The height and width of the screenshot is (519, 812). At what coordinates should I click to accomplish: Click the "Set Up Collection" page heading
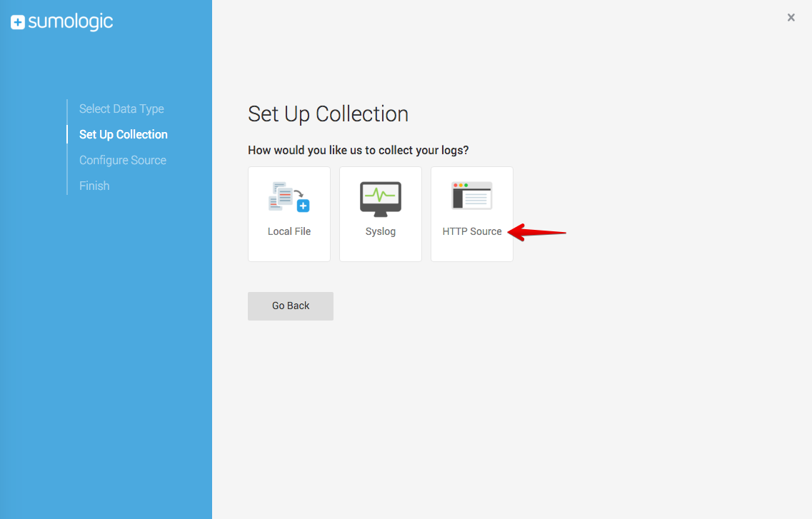(x=328, y=114)
